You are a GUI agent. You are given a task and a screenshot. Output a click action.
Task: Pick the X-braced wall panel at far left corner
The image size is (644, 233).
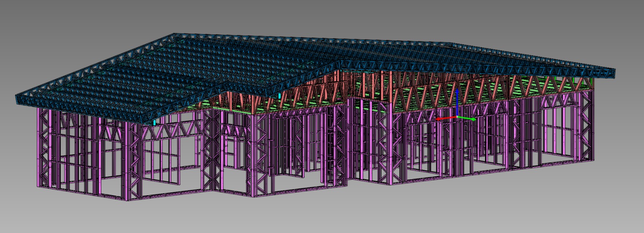44,149
